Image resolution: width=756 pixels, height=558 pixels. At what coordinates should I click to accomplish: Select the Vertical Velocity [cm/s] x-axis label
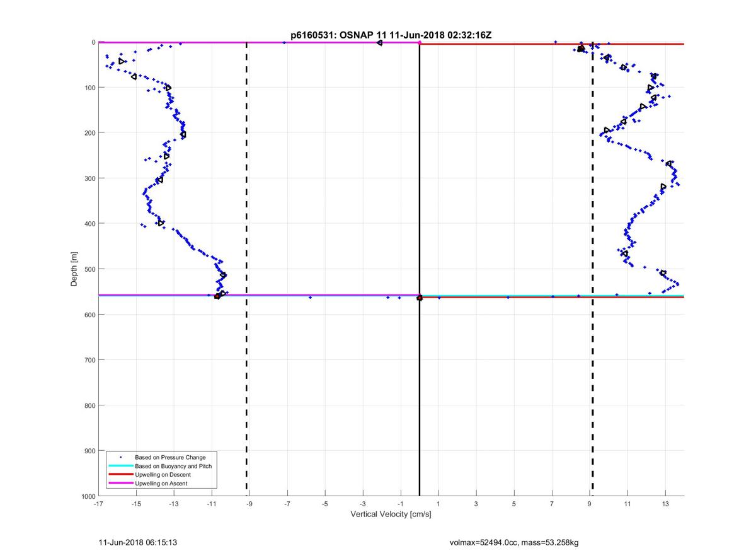tap(391, 514)
